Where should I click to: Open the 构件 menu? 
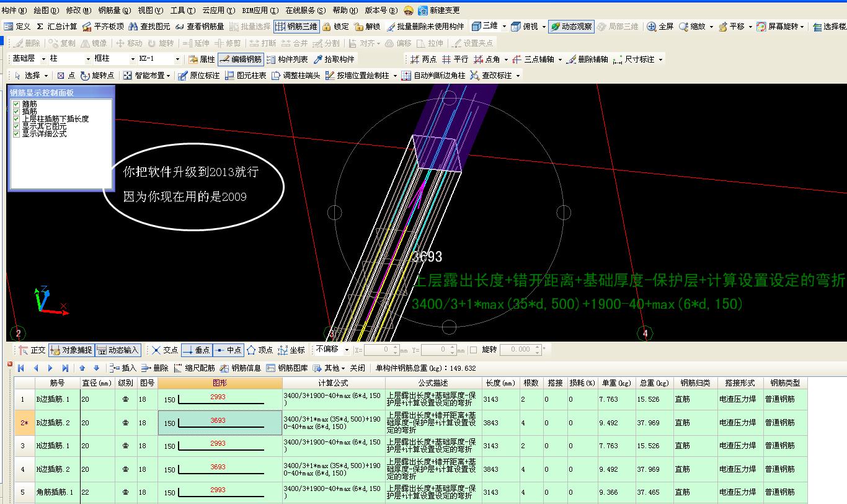pyautogui.click(x=14, y=11)
